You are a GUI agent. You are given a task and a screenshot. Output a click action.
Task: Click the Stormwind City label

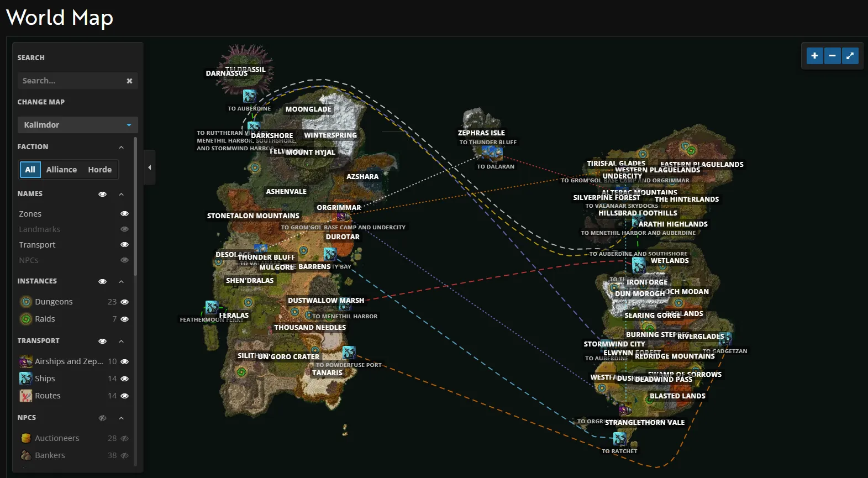[x=614, y=344]
